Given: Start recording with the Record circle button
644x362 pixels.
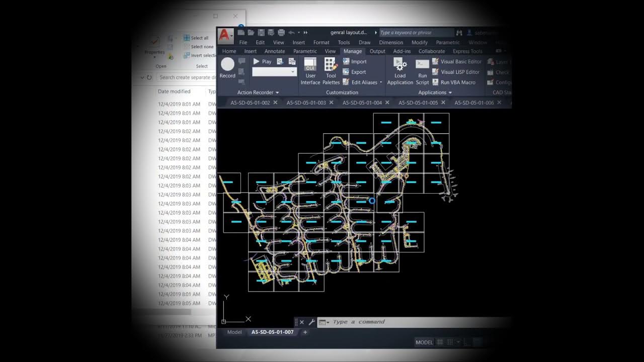Looking at the screenshot, I should (x=227, y=64).
